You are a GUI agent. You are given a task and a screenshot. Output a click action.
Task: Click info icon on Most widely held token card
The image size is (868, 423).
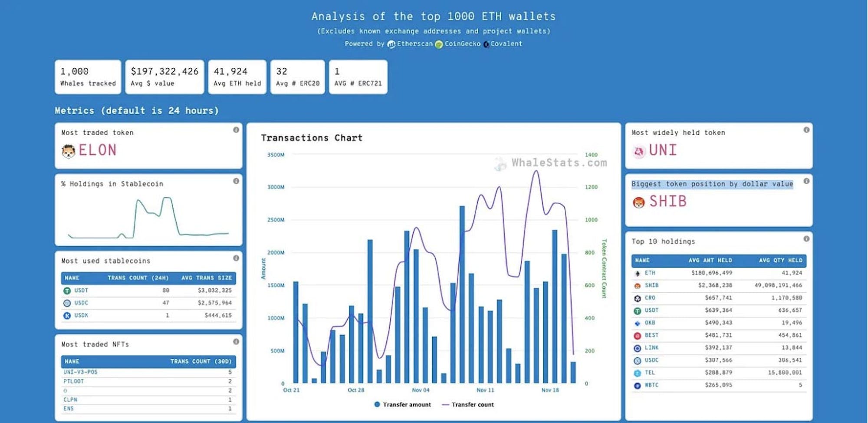click(806, 130)
